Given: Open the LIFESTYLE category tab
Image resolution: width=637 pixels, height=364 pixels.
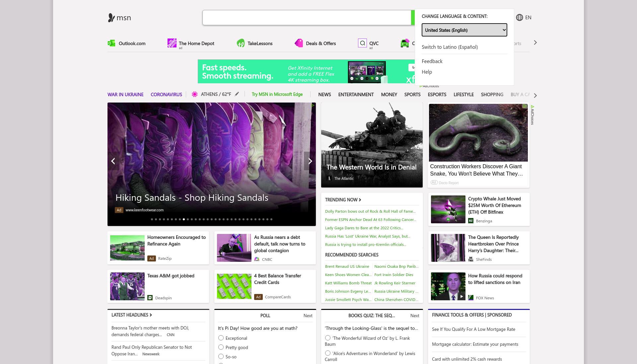Looking at the screenshot, I should [x=463, y=95].
